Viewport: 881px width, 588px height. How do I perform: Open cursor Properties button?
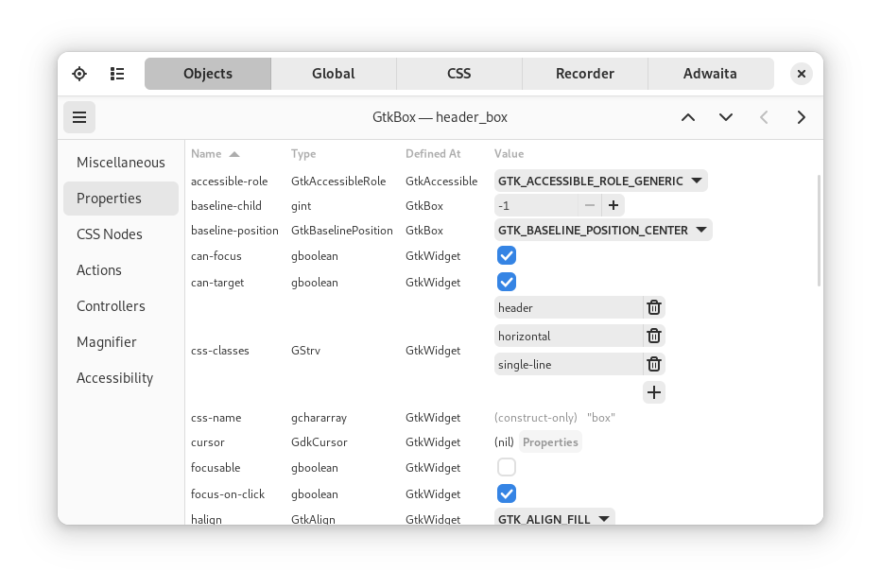(550, 441)
